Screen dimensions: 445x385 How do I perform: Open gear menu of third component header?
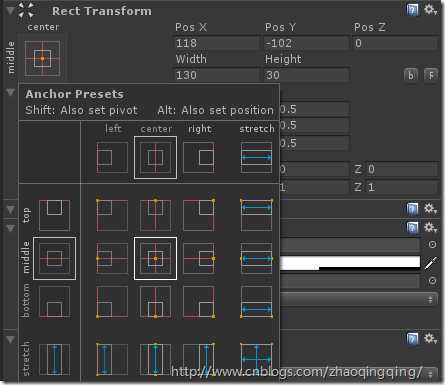[430, 228]
